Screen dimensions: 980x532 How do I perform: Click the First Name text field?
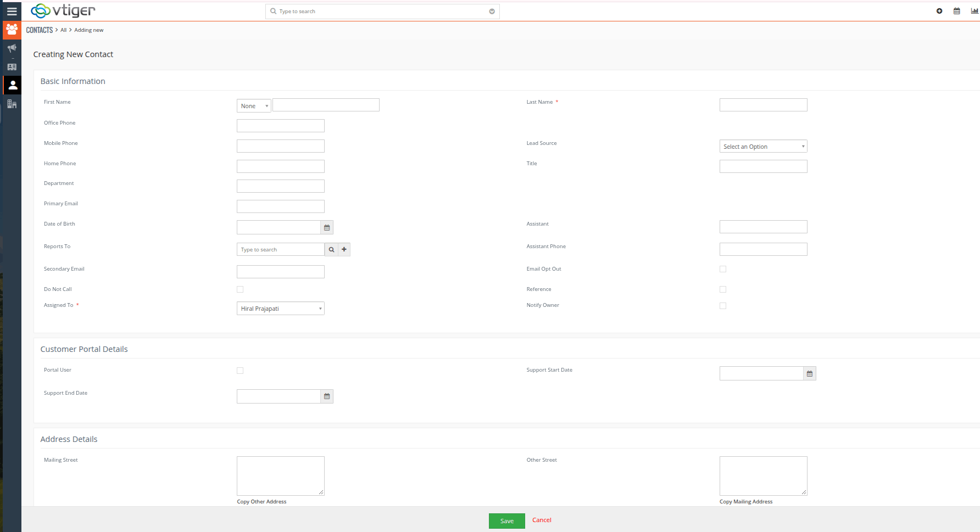(x=326, y=105)
